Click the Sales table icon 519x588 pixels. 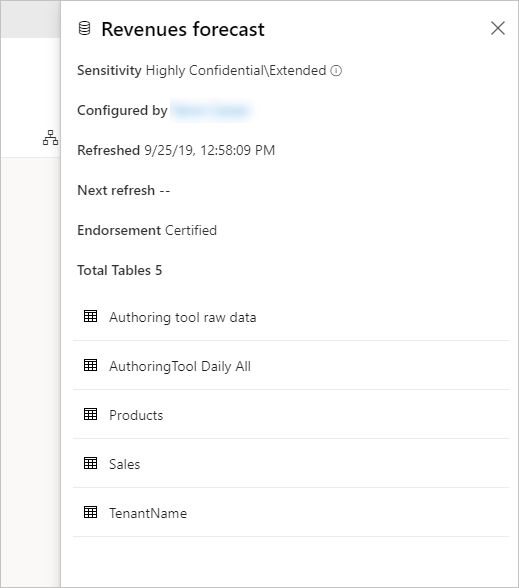click(x=90, y=463)
